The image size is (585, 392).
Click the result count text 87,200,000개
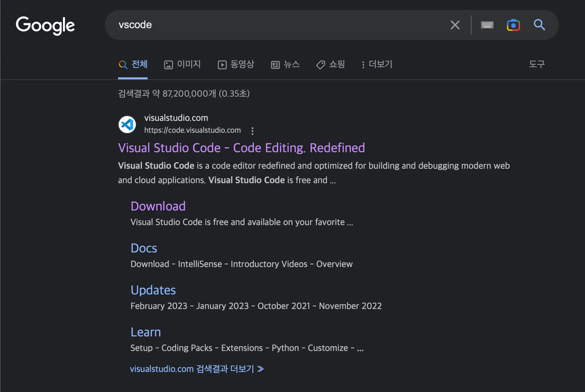[189, 94]
